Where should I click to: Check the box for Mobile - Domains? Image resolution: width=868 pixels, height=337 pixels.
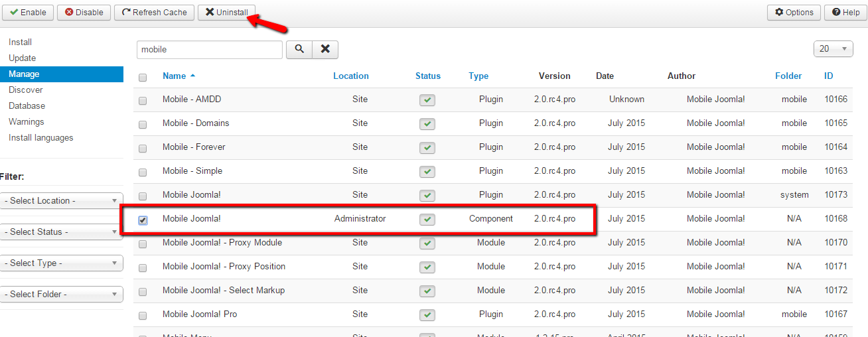pyautogui.click(x=143, y=125)
